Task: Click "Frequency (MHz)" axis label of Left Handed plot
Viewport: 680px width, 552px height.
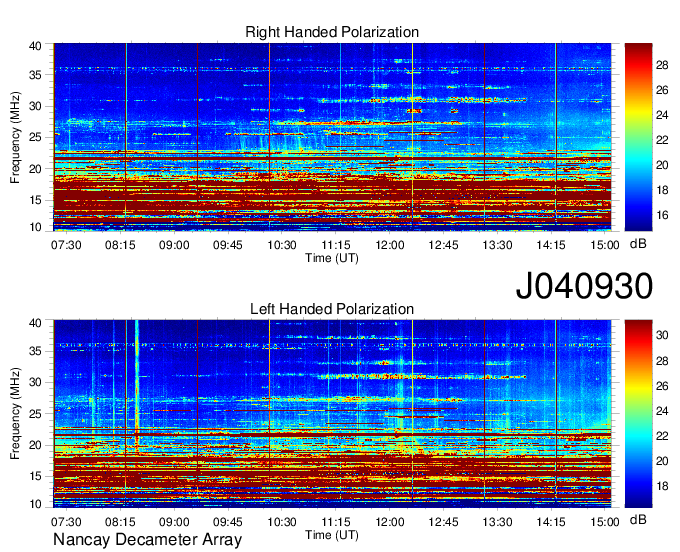Action: tap(15, 414)
